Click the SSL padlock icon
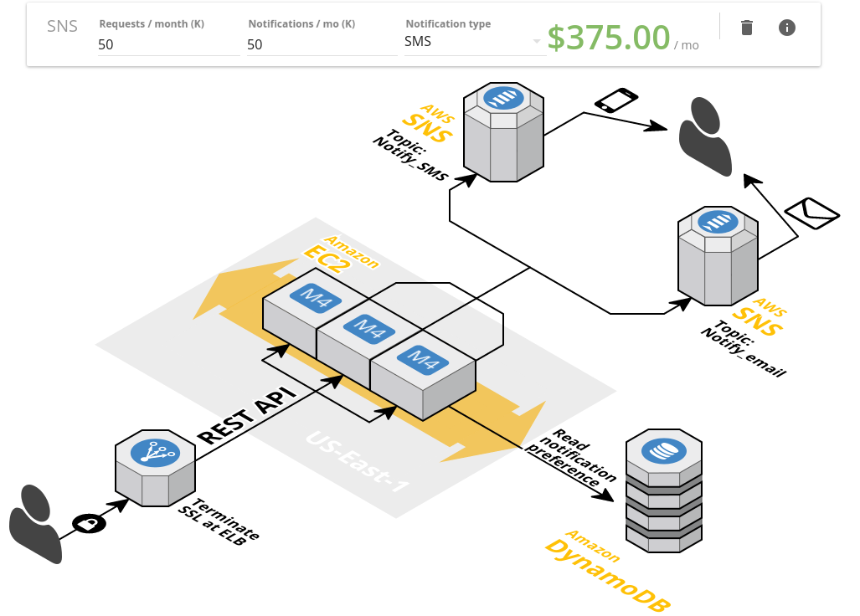Screen dimensions: 860x616 (x=89, y=523)
